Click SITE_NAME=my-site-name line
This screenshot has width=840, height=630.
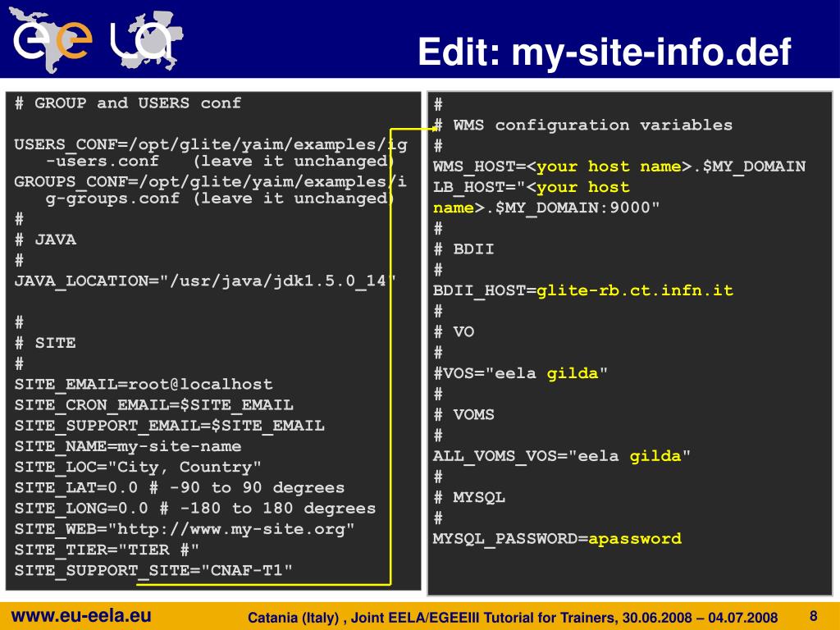pyautogui.click(x=127, y=446)
